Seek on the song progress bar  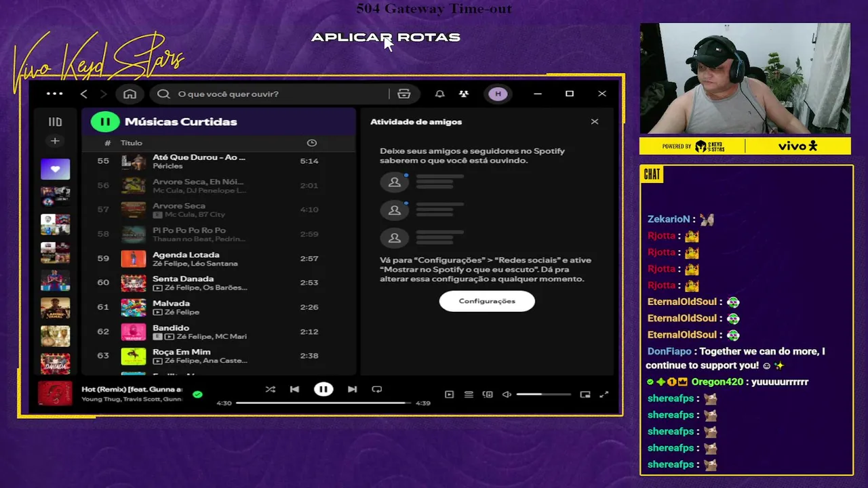coord(323,403)
